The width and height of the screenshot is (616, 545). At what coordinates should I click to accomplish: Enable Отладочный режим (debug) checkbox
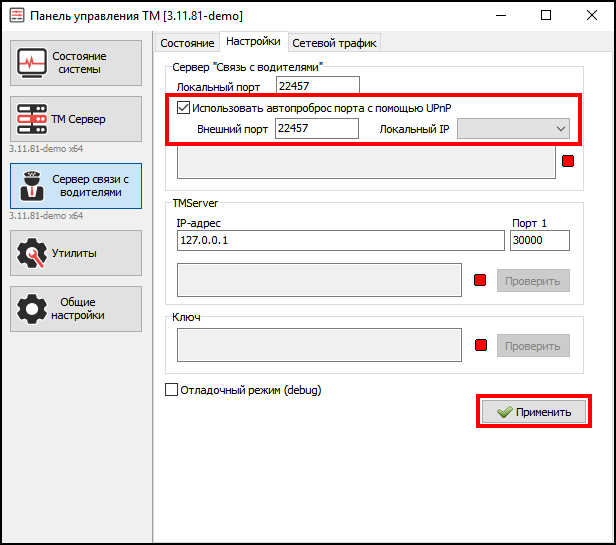click(171, 390)
